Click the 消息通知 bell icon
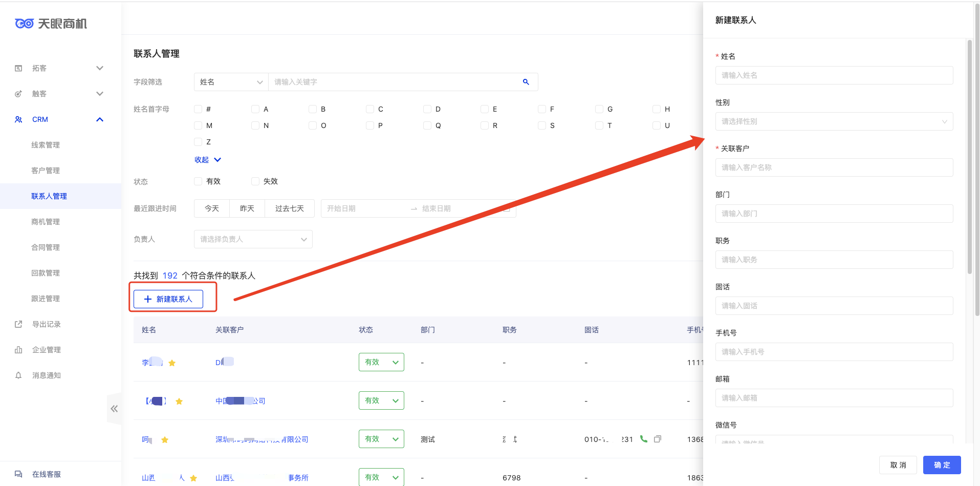The width and height of the screenshot is (980, 486). click(x=18, y=375)
